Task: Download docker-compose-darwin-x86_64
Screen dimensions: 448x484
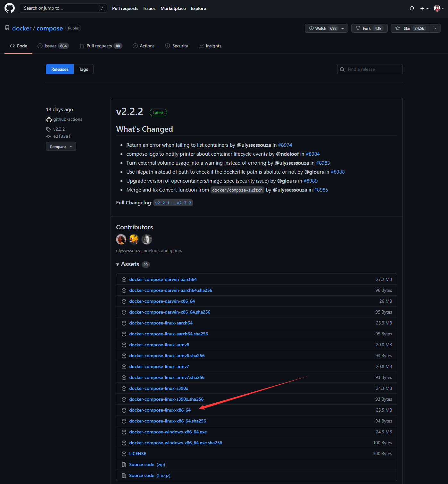Action: 162,301
